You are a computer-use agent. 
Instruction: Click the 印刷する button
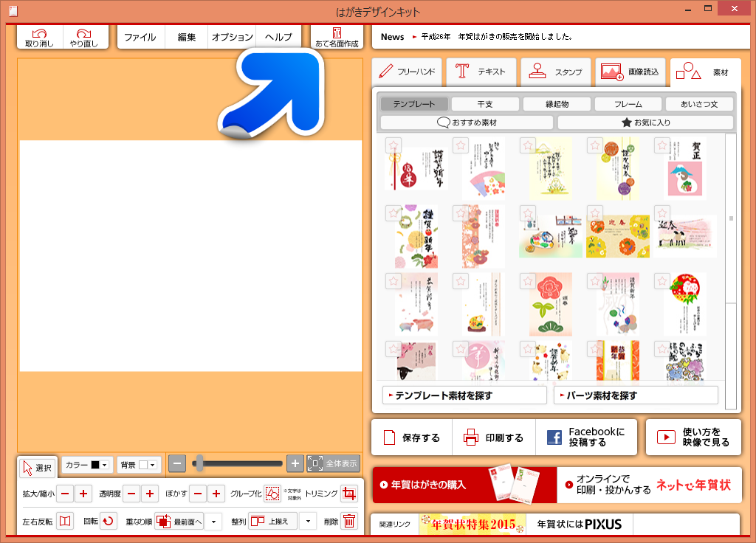(x=494, y=437)
